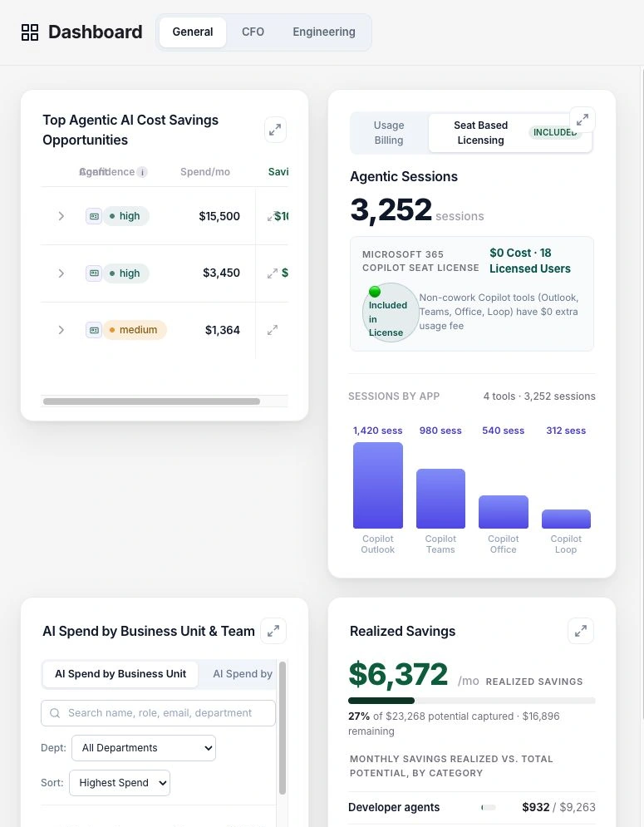Click the $0 Cost · 18 Licensed Users text

[x=529, y=260]
